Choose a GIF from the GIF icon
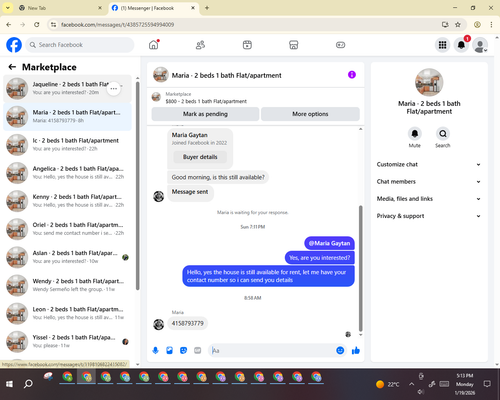The image size is (500, 400). click(198, 350)
